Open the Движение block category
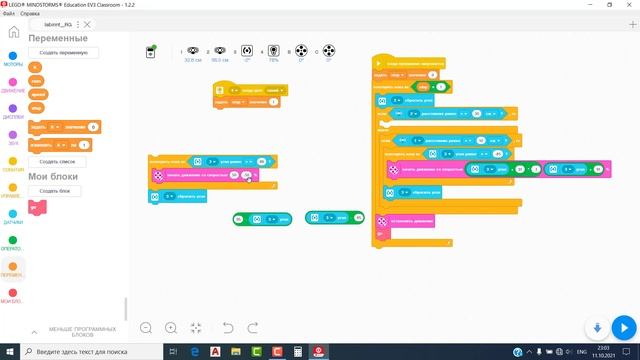Viewport: 640px width, 360px height. (x=13, y=85)
